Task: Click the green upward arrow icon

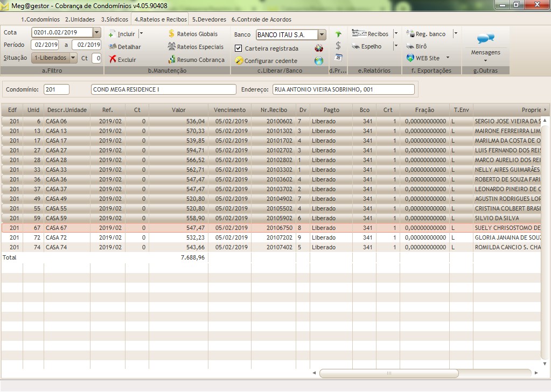Action: pos(338,34)
